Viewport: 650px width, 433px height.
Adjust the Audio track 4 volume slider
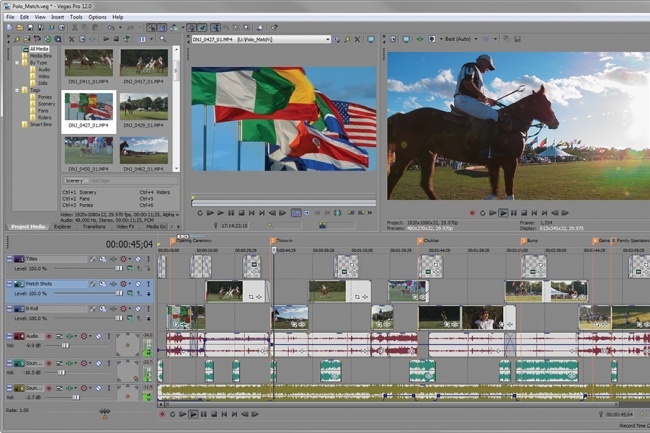point(65,345)
